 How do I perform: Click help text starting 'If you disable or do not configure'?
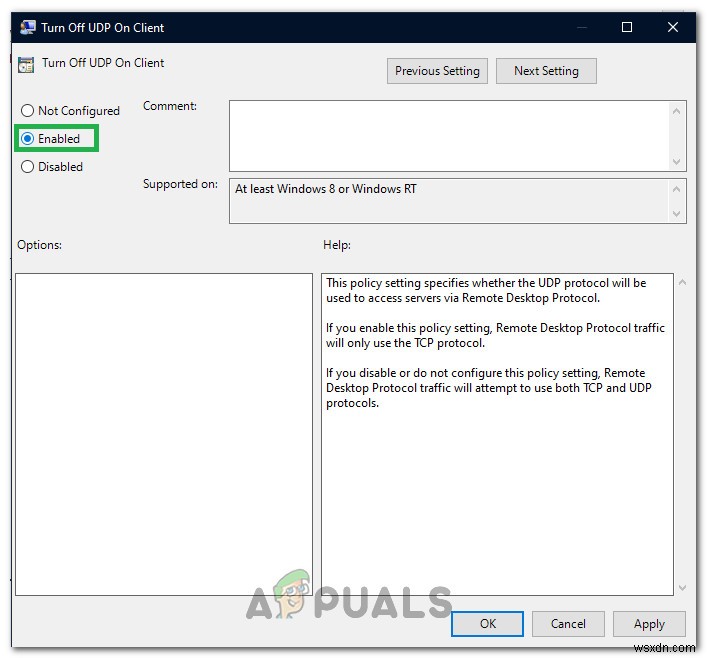tap(489, 387)
